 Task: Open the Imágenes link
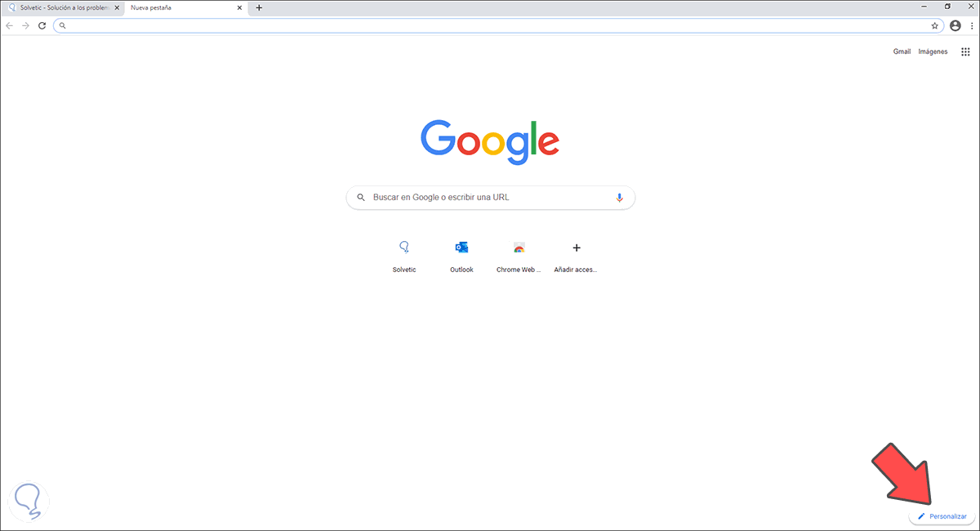point(933,51)
